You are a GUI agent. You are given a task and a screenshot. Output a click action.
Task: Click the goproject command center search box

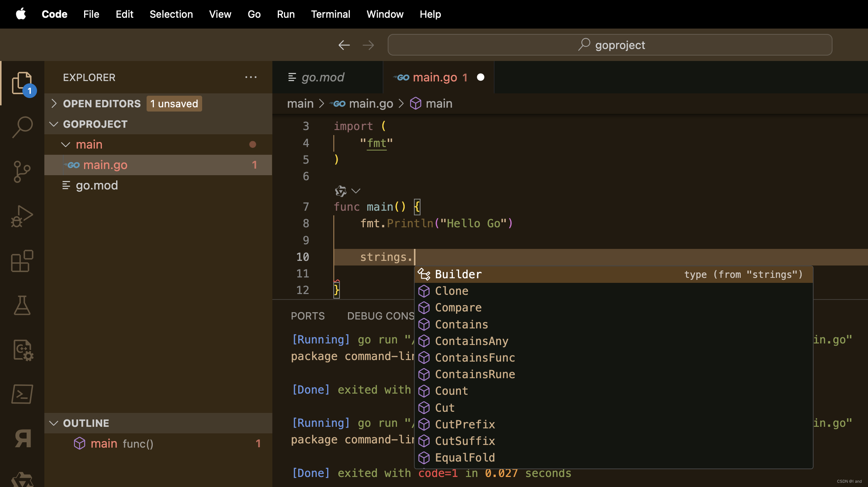(610, 45)
